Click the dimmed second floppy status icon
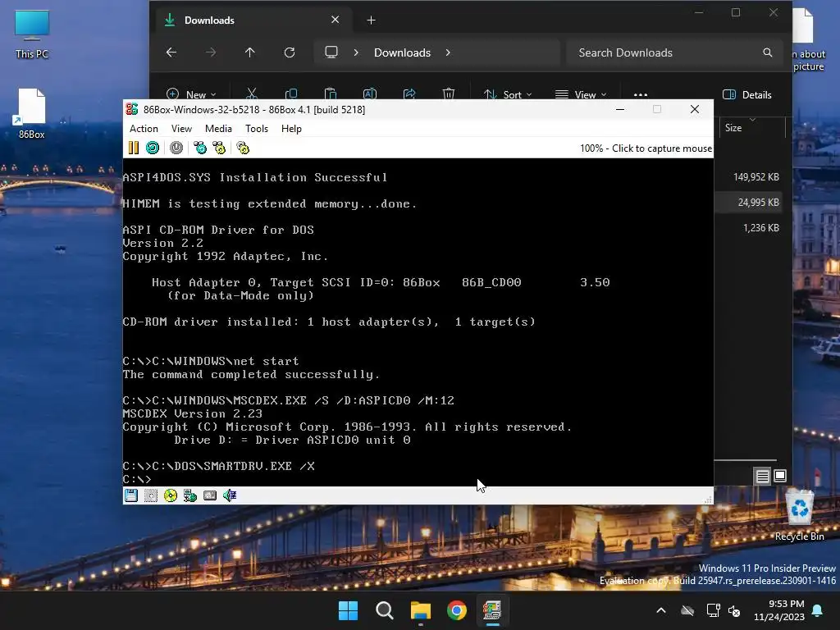Image resolution: width=840 pixels, height=630 pixels. pyautogui.click(x=151, y=495)
